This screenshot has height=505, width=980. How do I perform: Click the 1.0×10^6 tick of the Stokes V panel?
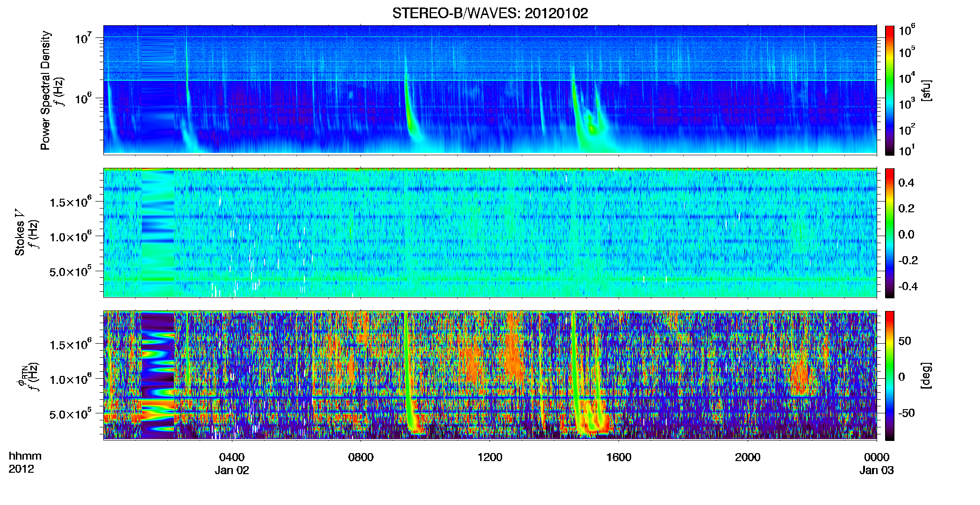click(71, 237)
